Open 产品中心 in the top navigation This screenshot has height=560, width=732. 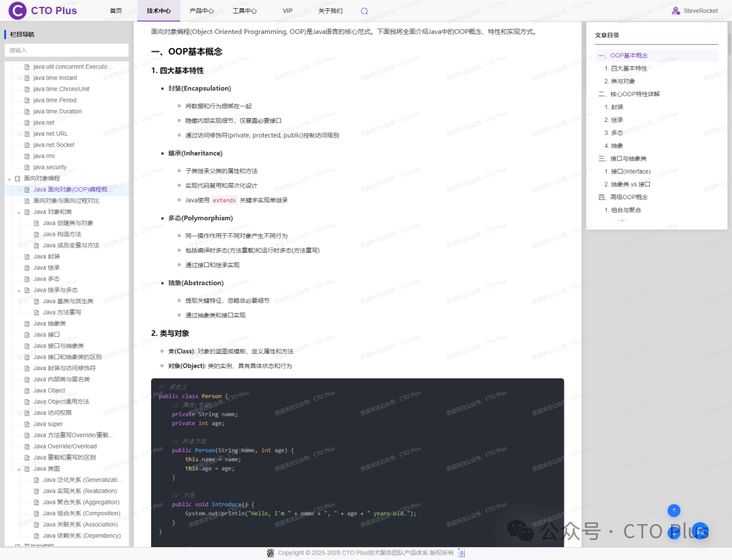pyautogui.click(x=202, y=11)
